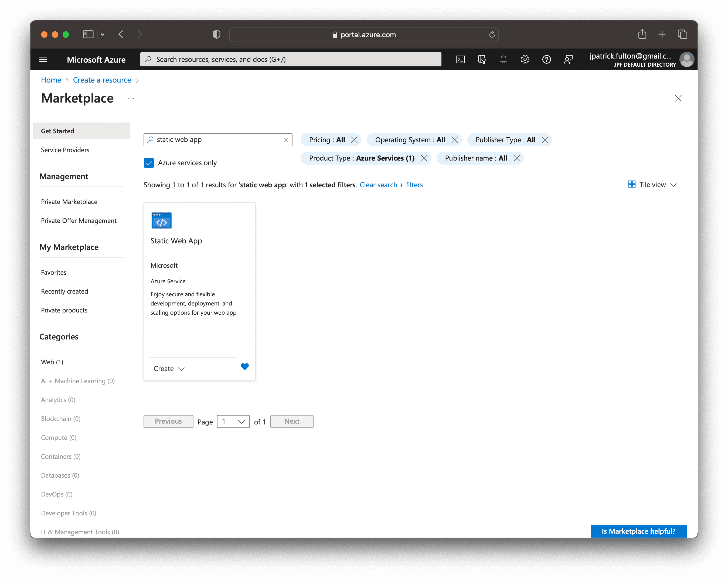
Task: Select Get Started in the sidebar
Action: pyautogui.click(x=81, y=131)
